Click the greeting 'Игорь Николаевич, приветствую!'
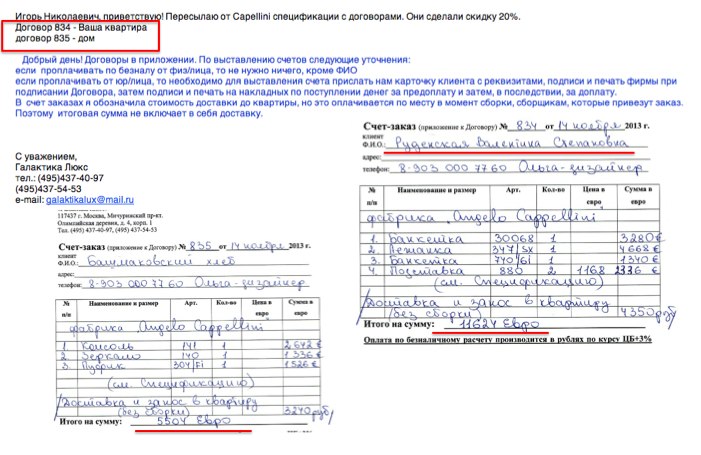 [x=89, y=17]
